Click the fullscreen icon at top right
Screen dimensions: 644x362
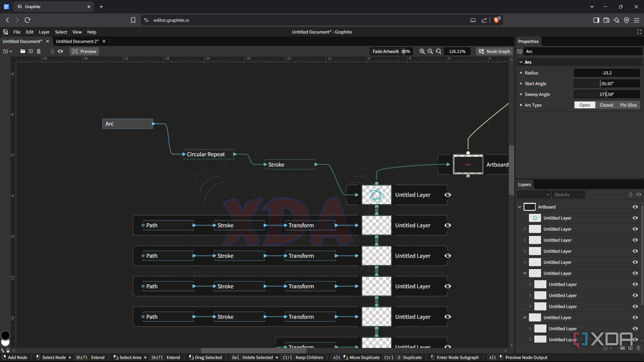tap(639, 32)
